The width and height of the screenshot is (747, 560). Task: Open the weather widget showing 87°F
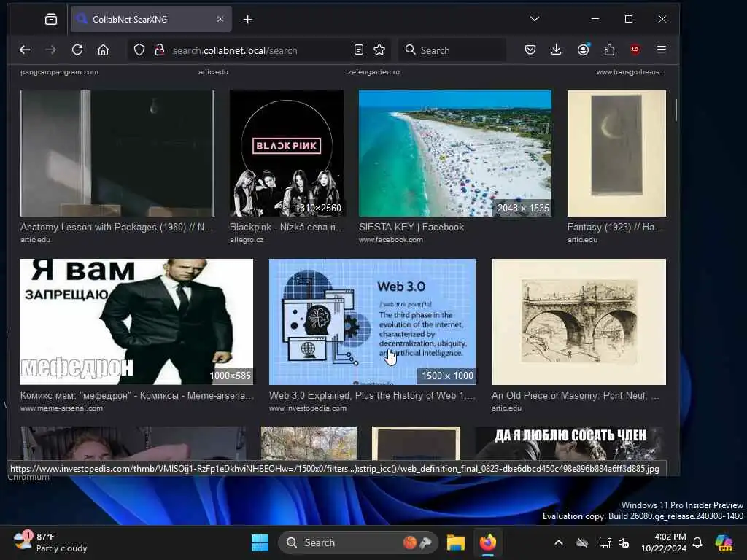(50, 542)
